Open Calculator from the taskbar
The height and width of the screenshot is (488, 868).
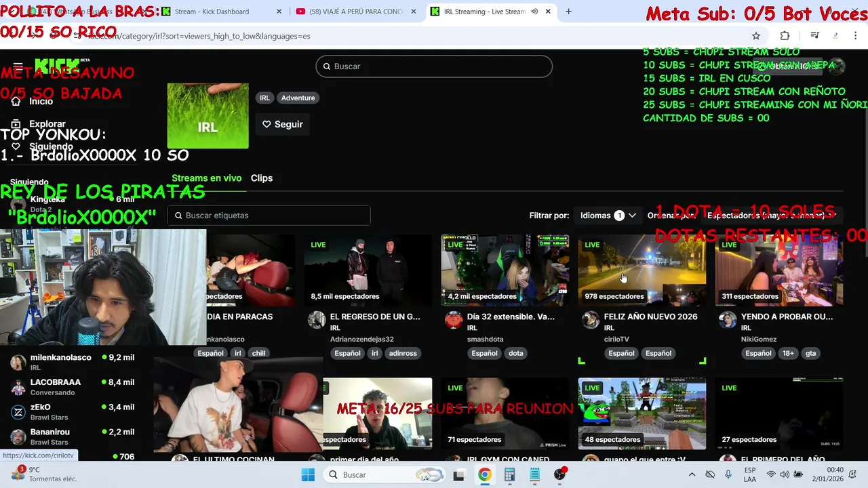509,474
